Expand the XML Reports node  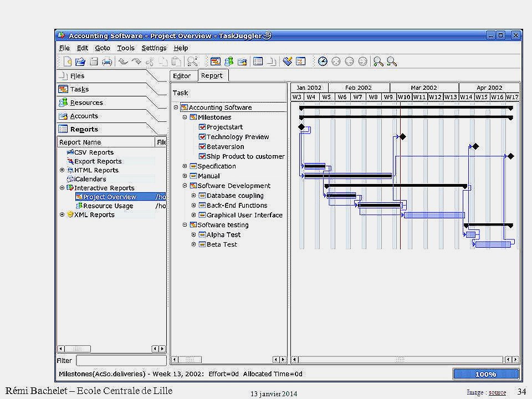[x=62, y=215]
